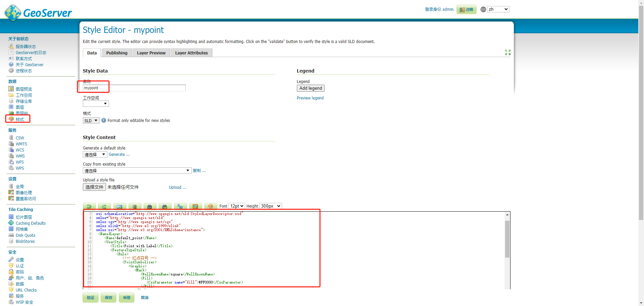Open 全局 global settings
The height and width of the screenshot is (306, 644).
(20, 187)
